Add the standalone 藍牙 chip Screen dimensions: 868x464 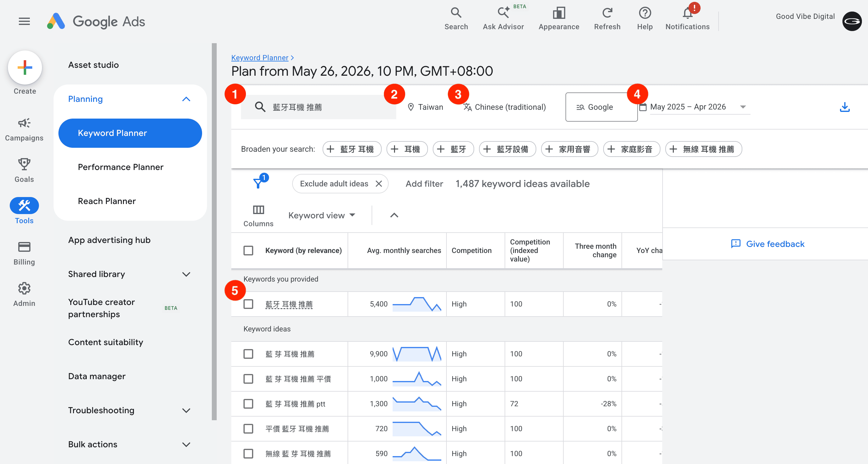pyautogui.click(x=453, y=149)
